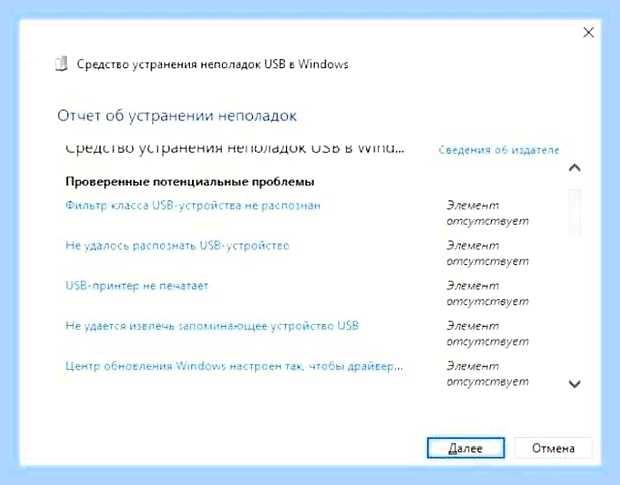Image resolution: width=620 pixels, height=485 pixels.
Task: Open 'USB-принтер не печатает' link
Action: click(x=136, y=286)
